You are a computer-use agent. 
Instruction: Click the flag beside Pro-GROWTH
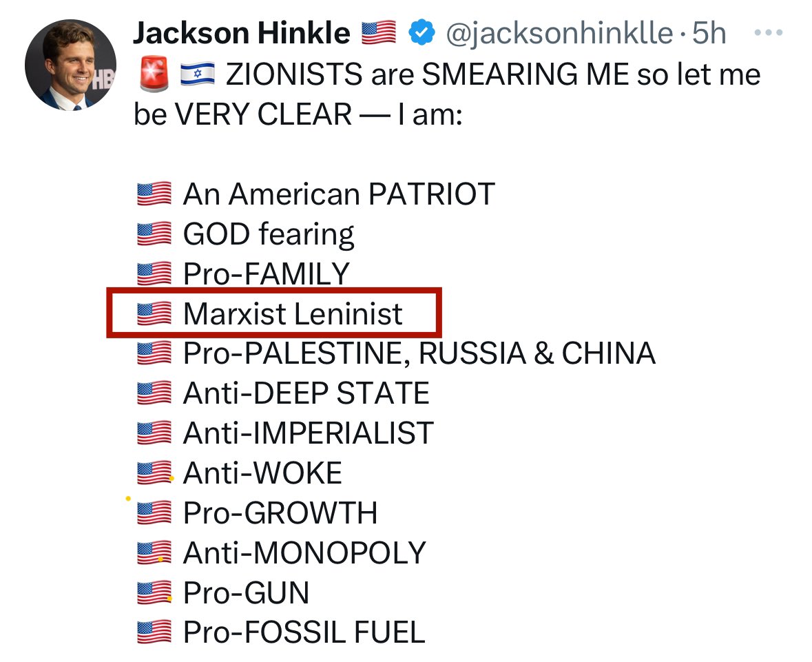coord(154,513)
